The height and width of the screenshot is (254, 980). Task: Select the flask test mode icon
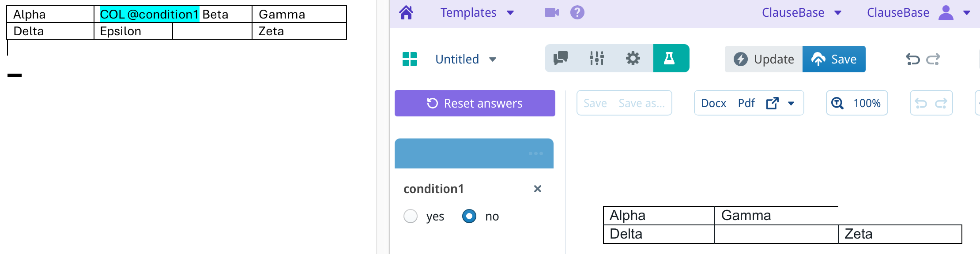click(x=669, y=58)
